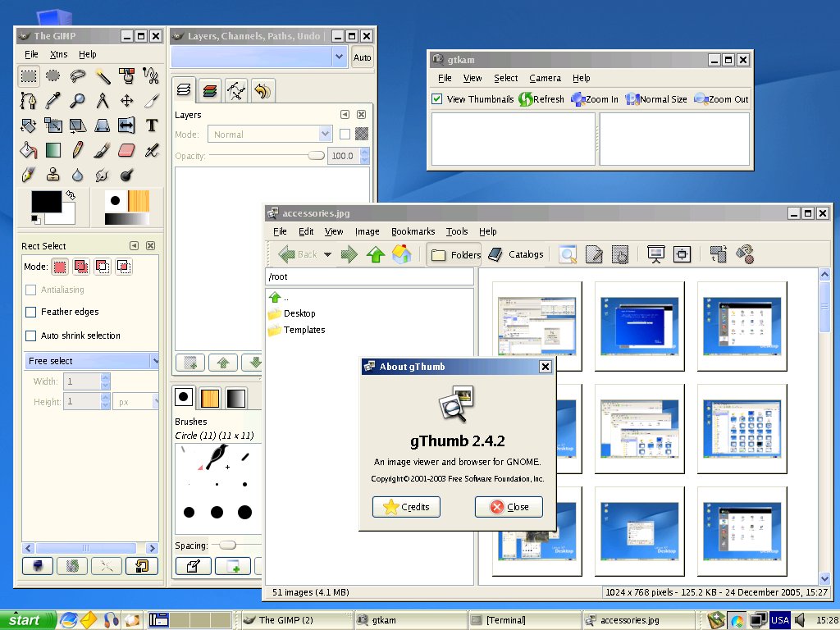Viewport: 840px width, 630px height.
Task: Select the Measure compass tool
Action: coord(103,101)
